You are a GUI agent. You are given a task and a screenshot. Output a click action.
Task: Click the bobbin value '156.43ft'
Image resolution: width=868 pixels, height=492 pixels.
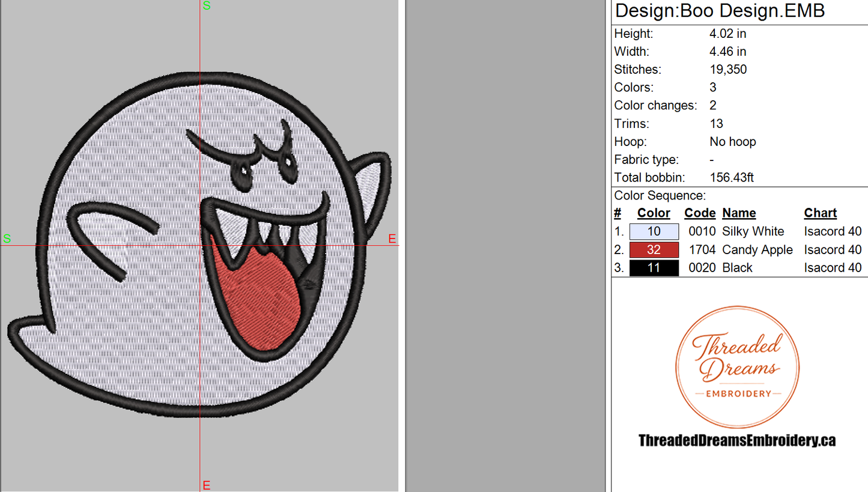732,178
